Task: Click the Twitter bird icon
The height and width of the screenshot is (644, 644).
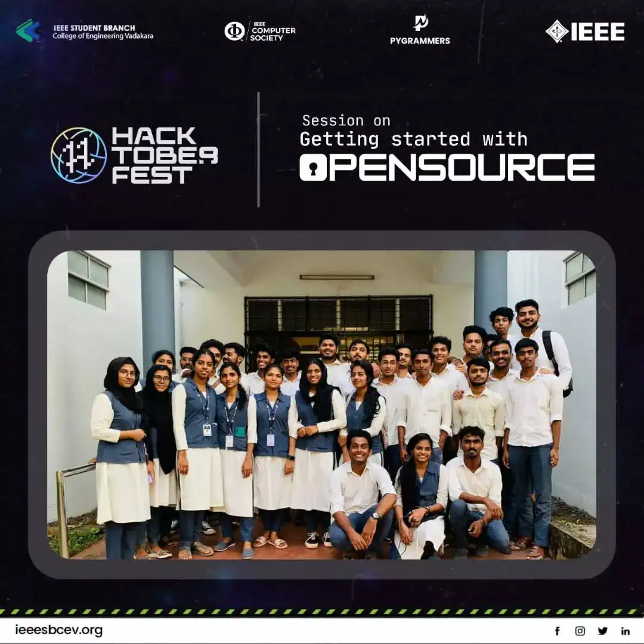Action: tap(603, 631)
